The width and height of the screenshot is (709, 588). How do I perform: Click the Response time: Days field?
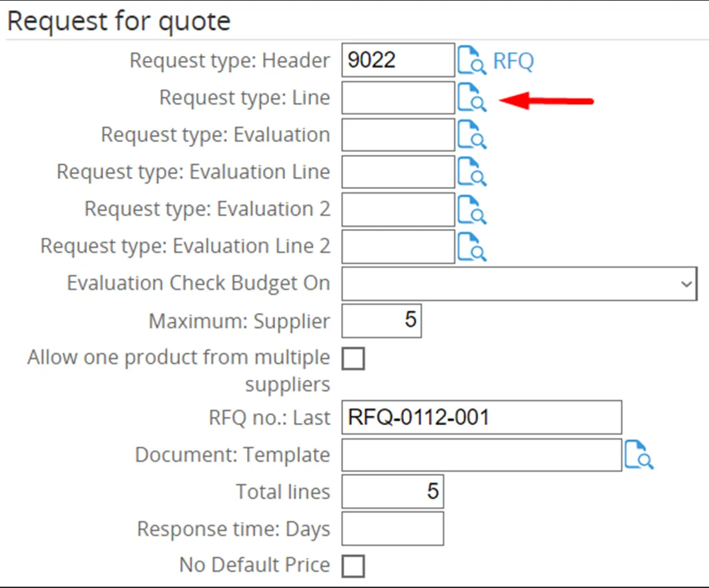393,529
